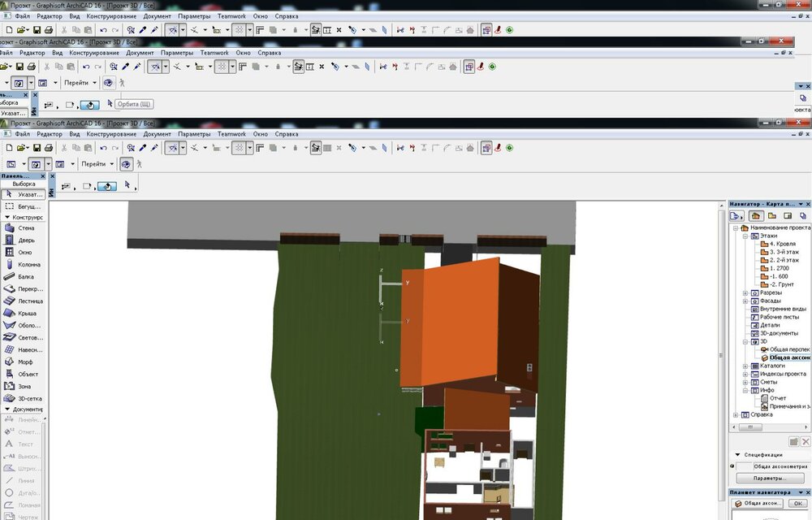This screenshot has height=520, width=812.
Task: Click the Navigator horizontal scrollbar thumb
Action: [x=749, y=428]
